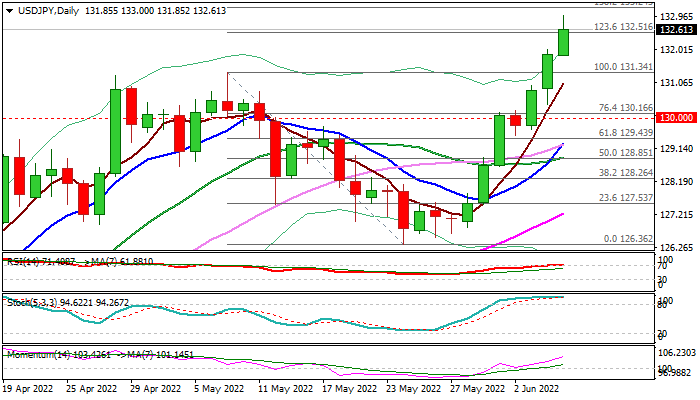Click the 23 May 2022 date marker
The width and height of the screenshot is (700, 400).
coord(414,389)
